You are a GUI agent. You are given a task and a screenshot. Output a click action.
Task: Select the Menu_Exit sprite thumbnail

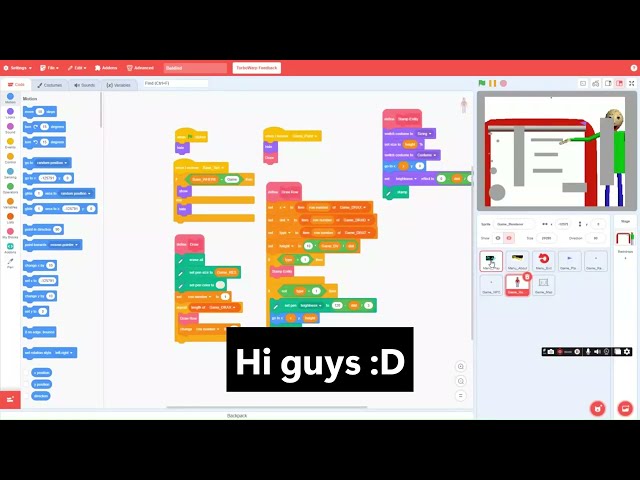coord(544,261)
